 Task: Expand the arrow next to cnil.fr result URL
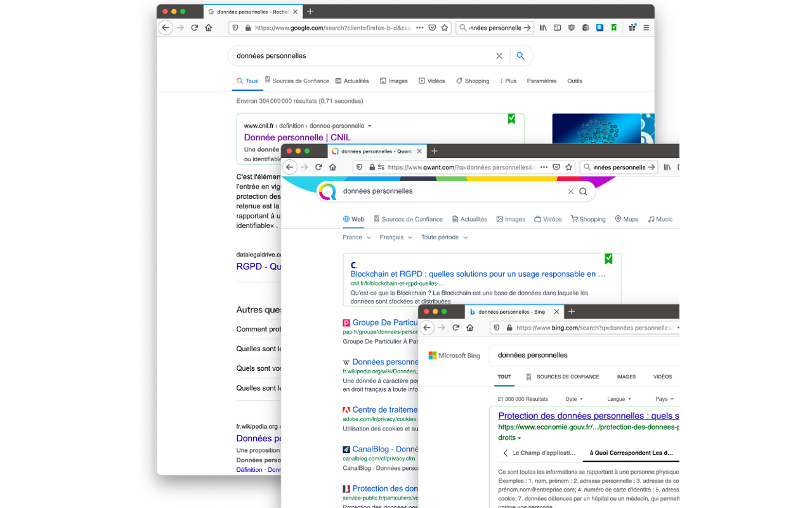click(x=370, y=126)
